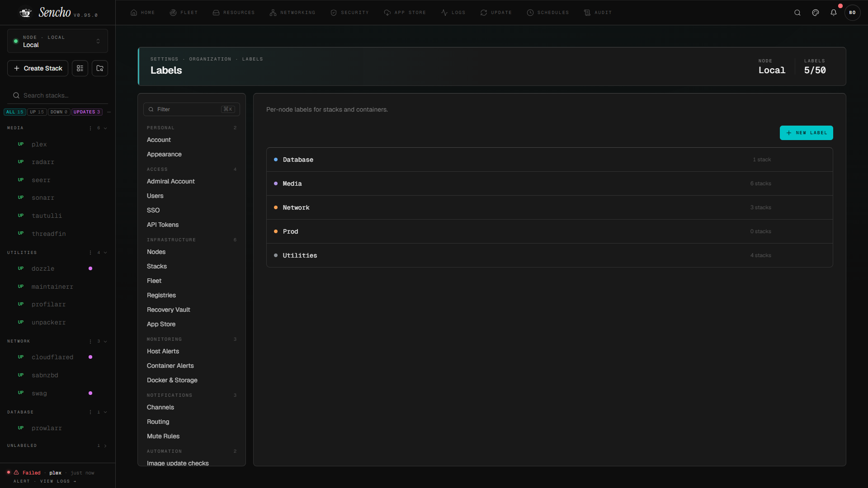Open Container Alerts settings page
The width and height of the screenshot is (868, 488).
tap(170, 366)
